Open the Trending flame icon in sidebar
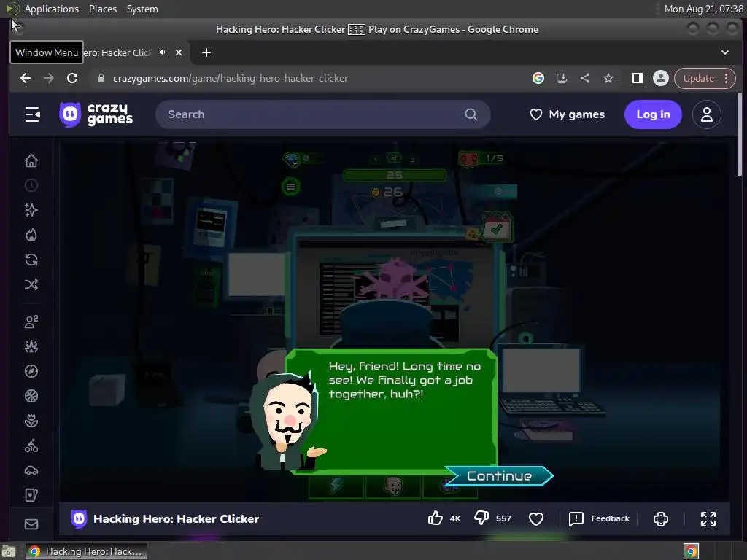 pyautogui.click(x=31, y=236)
